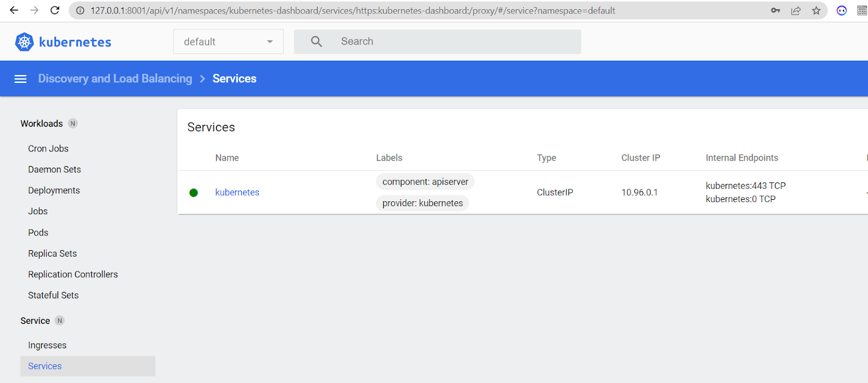The image size is (868, 383).
Task: Click the N badge next to Workloads
Action: [x=73, y=124]
